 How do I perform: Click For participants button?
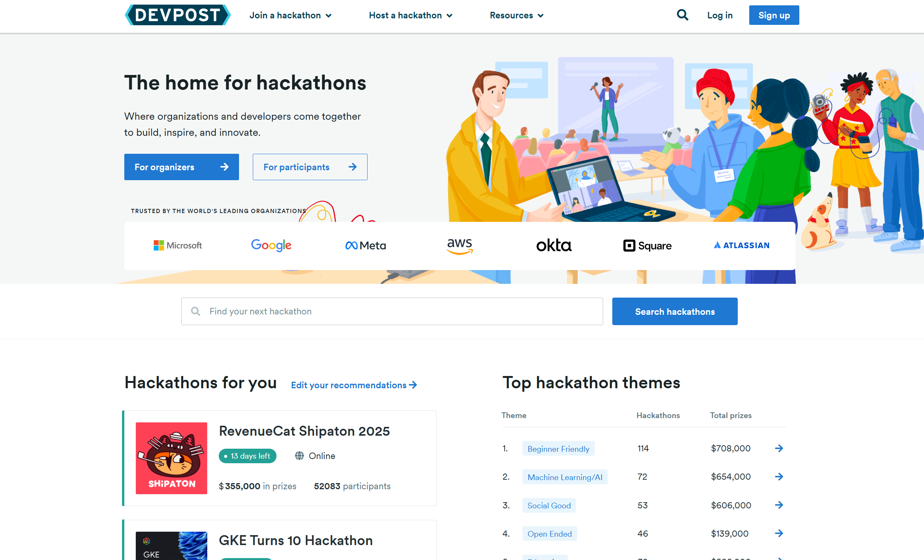(x=310, y=167)
